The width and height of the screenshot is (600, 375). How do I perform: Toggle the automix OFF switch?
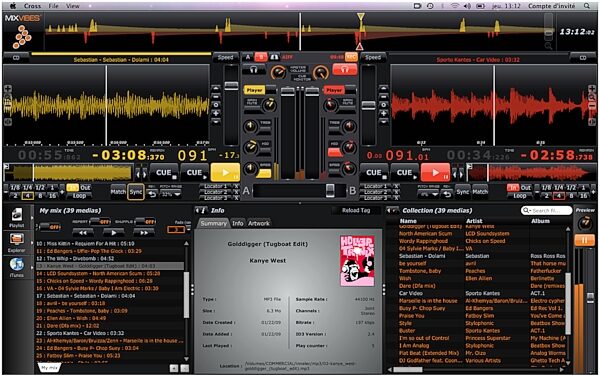50,227
